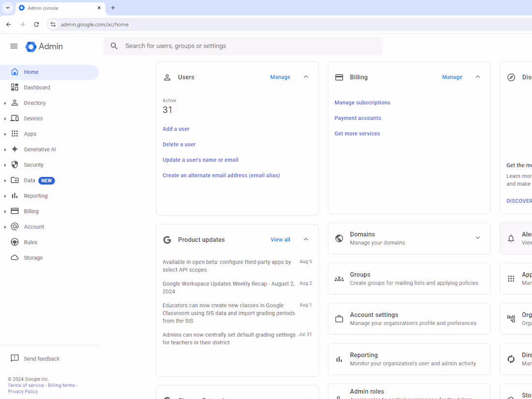
Task: Select the Users icon on the Users card
Action: click(x=167, y=77)
